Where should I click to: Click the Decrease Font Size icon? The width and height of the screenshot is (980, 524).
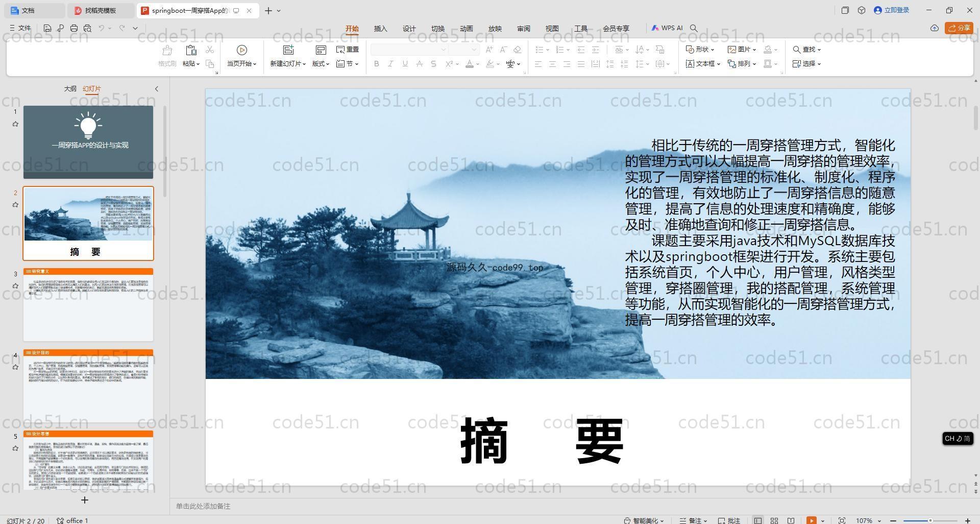point(503,50)
